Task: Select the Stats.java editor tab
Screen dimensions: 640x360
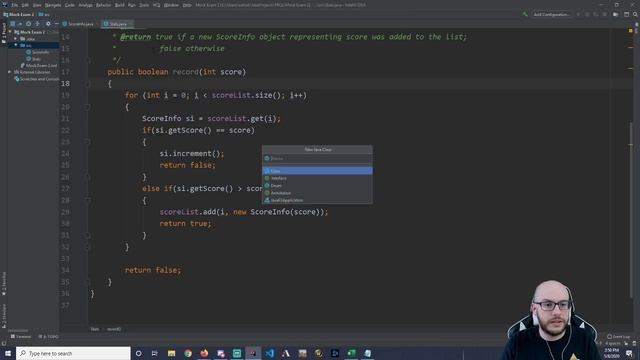Action: click(x=117, y=24)
